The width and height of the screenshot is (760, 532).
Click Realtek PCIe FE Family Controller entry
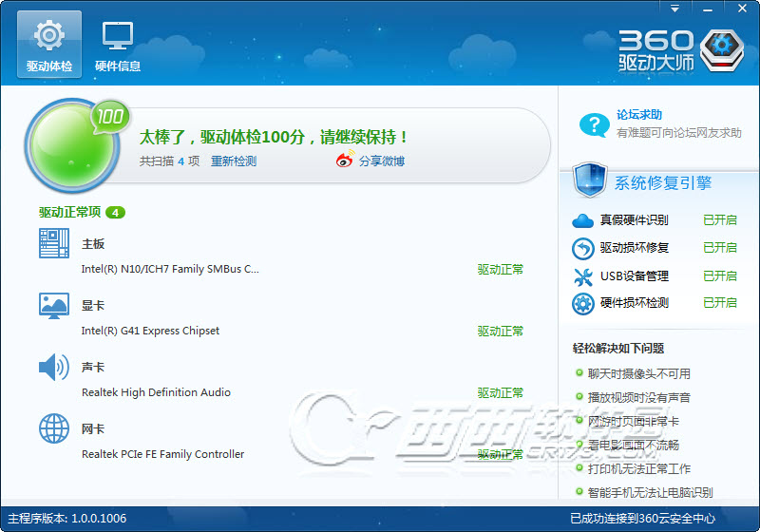click(162, 454)
